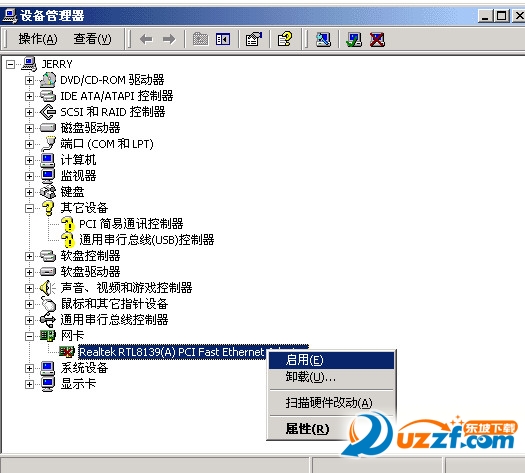Toggle the console tree pane icon

223,39
